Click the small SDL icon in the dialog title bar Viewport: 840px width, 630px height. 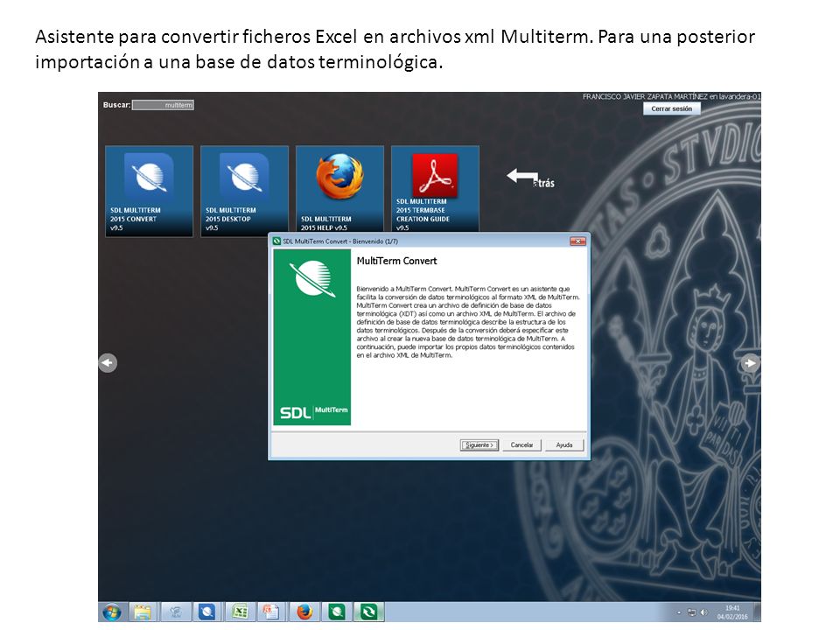(277, 241)
